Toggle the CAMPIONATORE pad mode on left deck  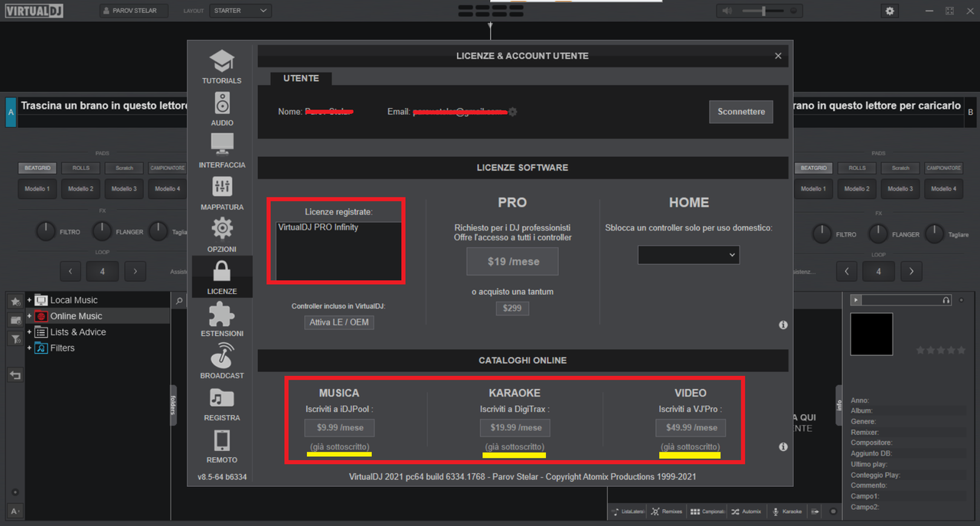(167, 168)
